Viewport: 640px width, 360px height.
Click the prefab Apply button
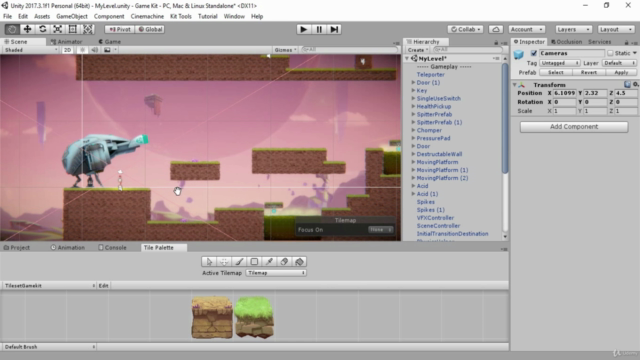(x=621, y=72)
